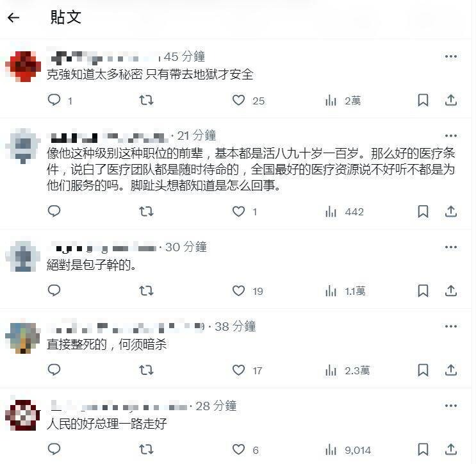This screenshot has width=476, height=464.
Task: Share the 直接整死的 post
Action: pos(451,370)
